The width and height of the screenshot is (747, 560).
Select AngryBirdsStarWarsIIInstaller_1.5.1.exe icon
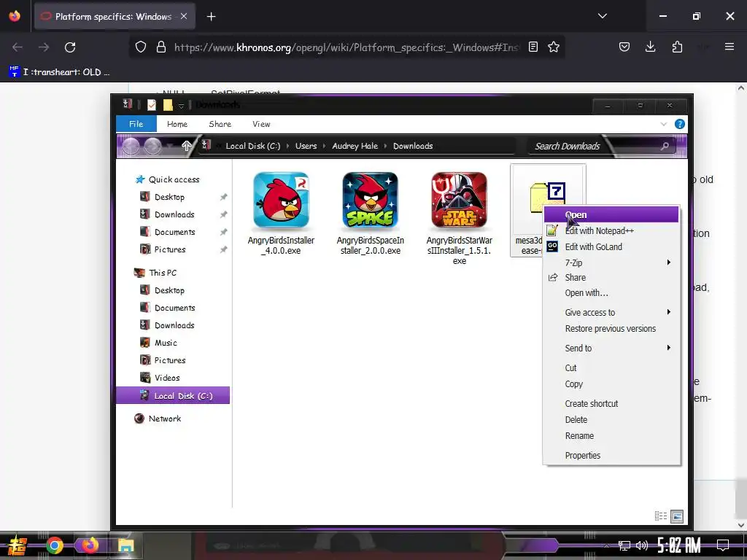click(x=460, y=200)
